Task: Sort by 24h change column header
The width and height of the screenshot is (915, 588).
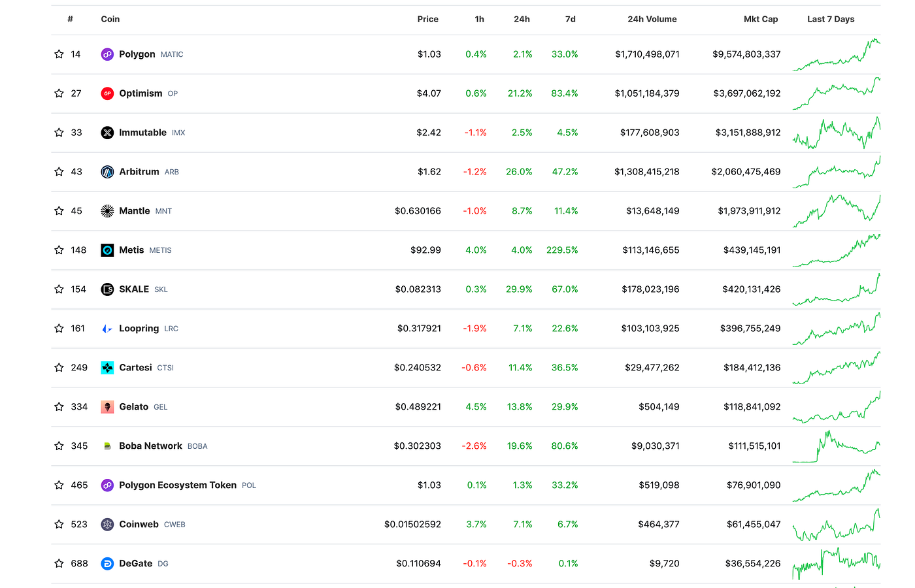Action: pyautogui.click(x=522, y=19)
